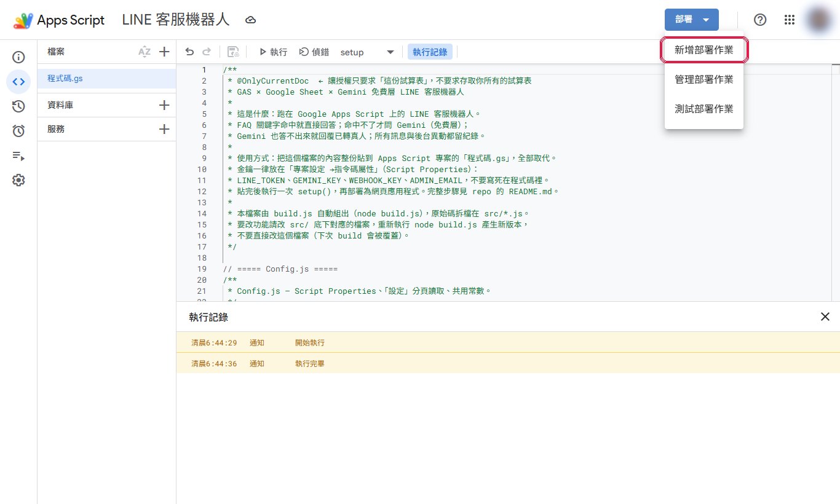Click timestamp 清晨6:44:29 in log
840x504 pixels.
(214, 342)
